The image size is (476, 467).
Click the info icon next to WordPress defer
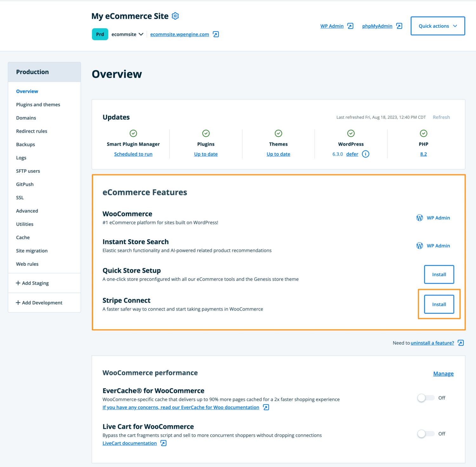pos(366,154)
